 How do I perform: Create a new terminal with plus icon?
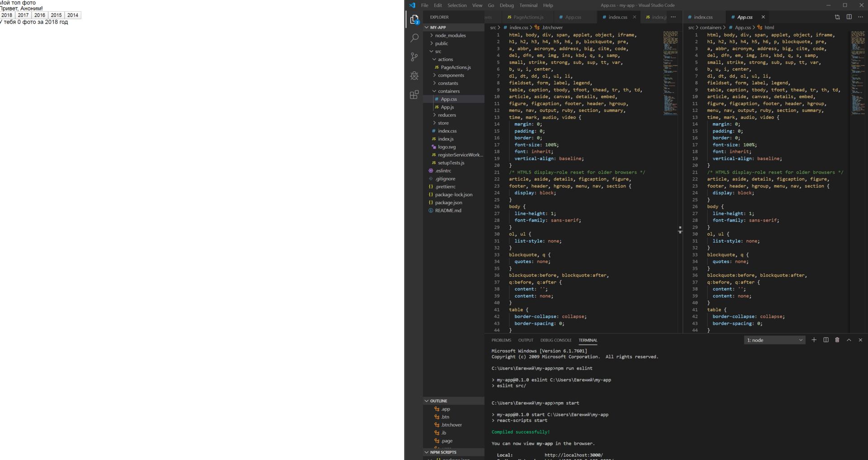[814, 340]
